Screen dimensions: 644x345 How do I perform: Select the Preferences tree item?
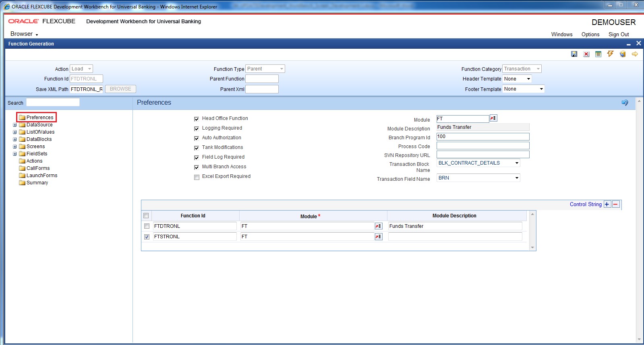40,118
